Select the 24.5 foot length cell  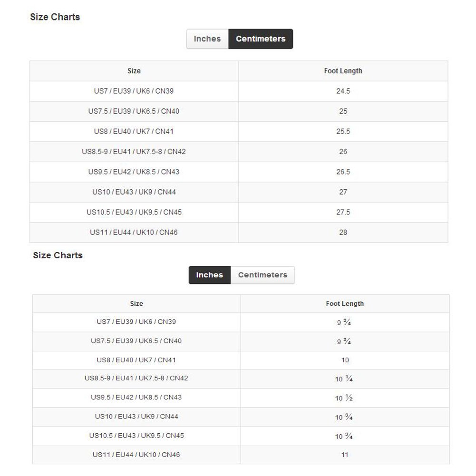pos(343,91)
